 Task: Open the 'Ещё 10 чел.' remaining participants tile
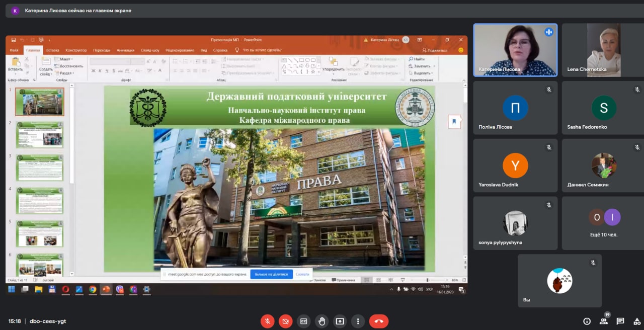click(x=603, y=223)
